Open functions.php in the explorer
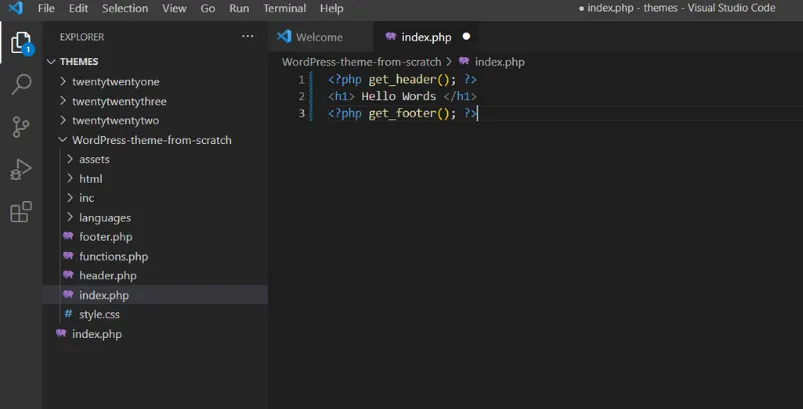The width and height of the screenshot is (803, 409). 155,256
